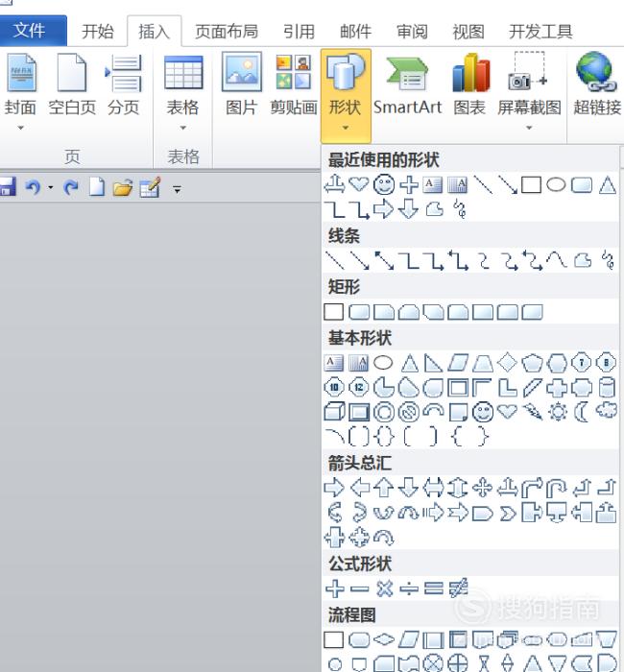Select the smiley face in recent shapes

tap(384, 185)
